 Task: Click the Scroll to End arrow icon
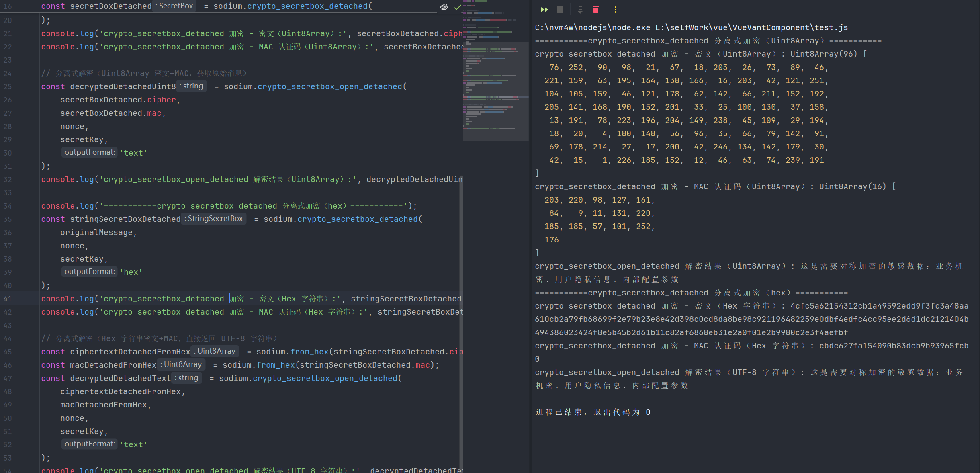coord(580,10)
